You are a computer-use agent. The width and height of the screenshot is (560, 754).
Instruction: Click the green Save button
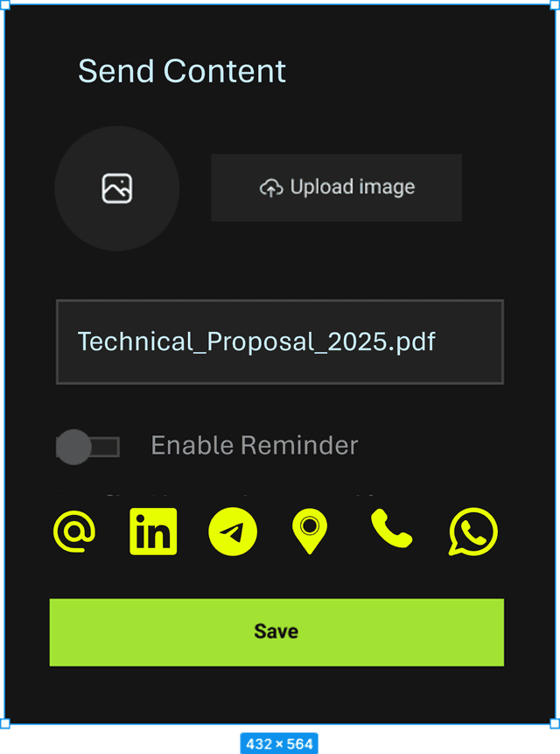(x=276, y=632)
